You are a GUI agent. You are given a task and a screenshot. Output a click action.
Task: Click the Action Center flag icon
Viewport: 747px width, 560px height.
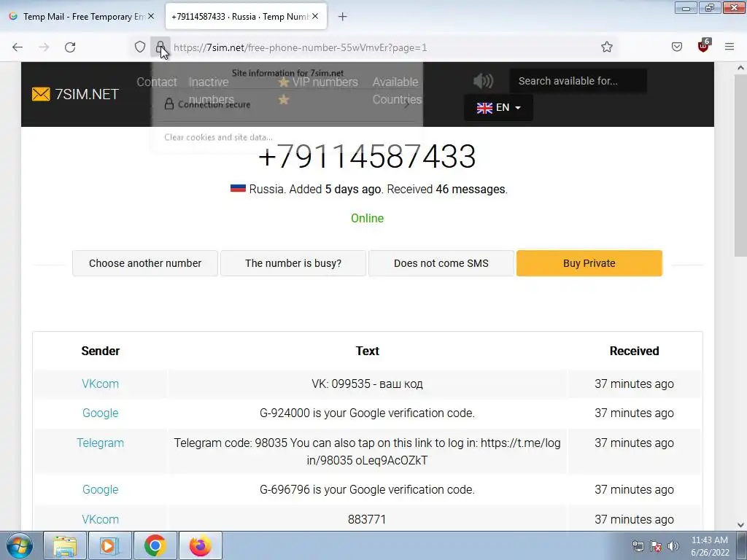click(656, 546)
